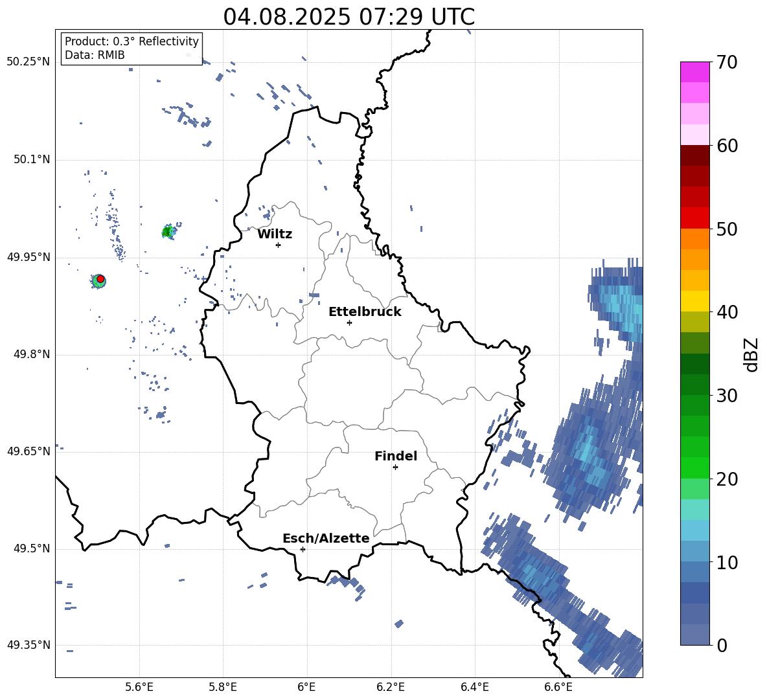
Task: Click the '6.4°E' longitude label
Action: pos(474,688)
